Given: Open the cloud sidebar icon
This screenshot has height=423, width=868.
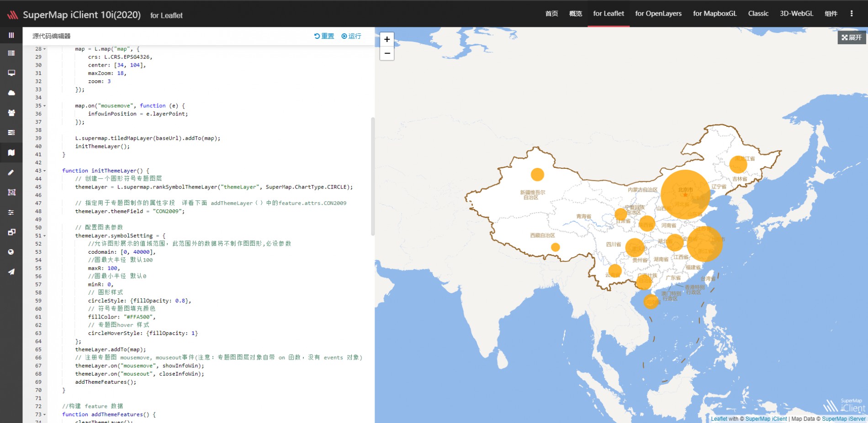Looking at the screenshot, I should (x=11, y=93).
